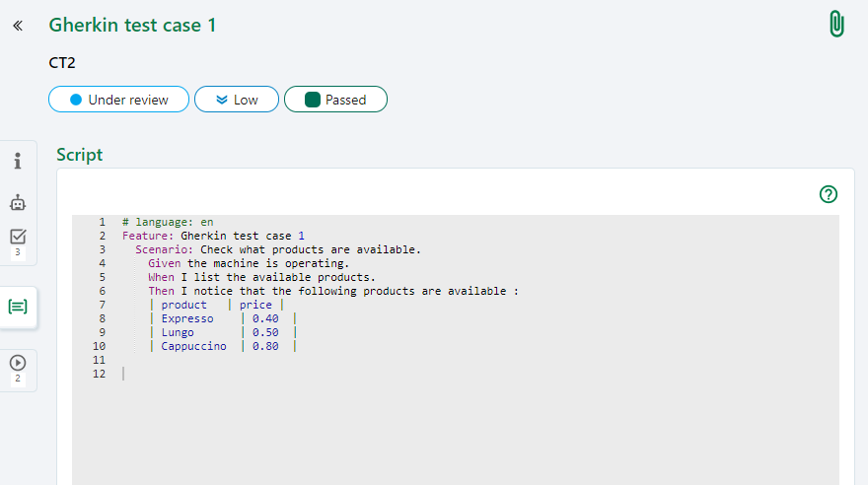
Task: Click the green Passed status square
Action: (313, 100)
